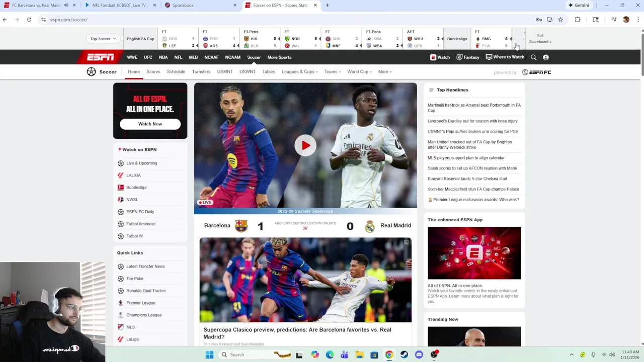Open Live & Upcoming in Watch on ESPN
Image resolution: width=644 pixels, height=362 pixels.
click(141, 163)
